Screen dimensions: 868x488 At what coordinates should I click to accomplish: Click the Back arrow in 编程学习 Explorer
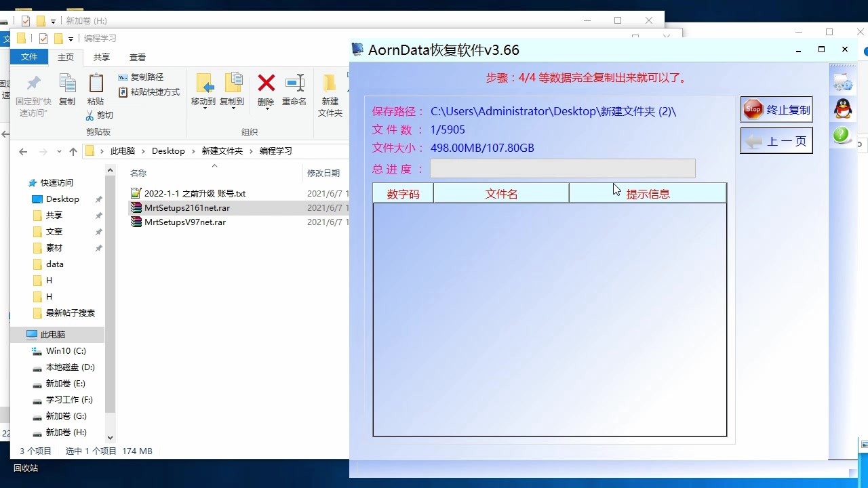pyautogui.click(x=23, y=151)
